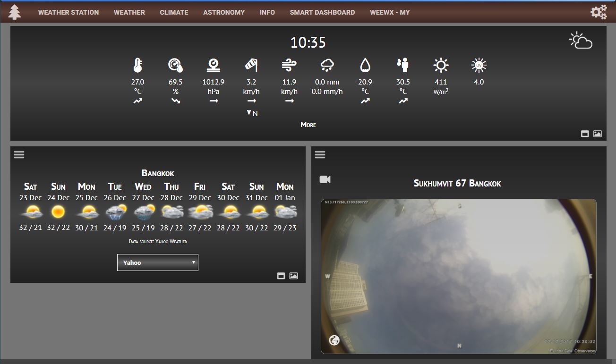Viewport: 616px width, 364px height.
Task: Click the image icon in the current conditions panel
Action: coord(598,134)
